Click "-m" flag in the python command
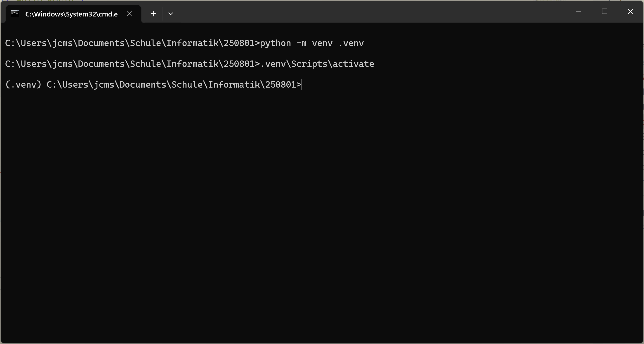644x344 pixels. coord(302,43)
